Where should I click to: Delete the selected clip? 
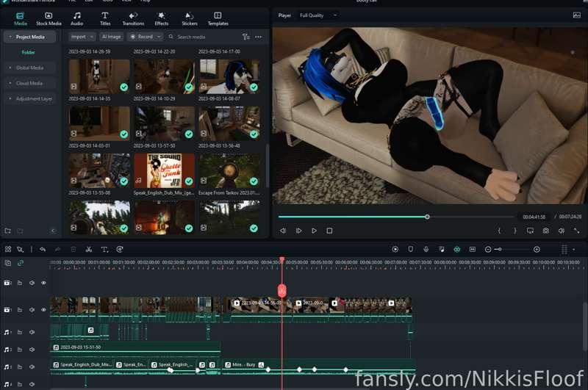73,249
